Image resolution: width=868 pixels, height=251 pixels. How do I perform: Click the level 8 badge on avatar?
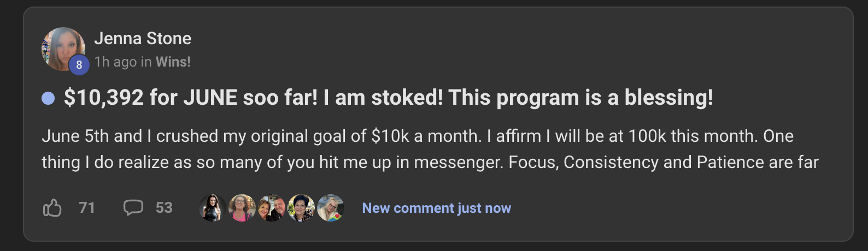(79, 64)
